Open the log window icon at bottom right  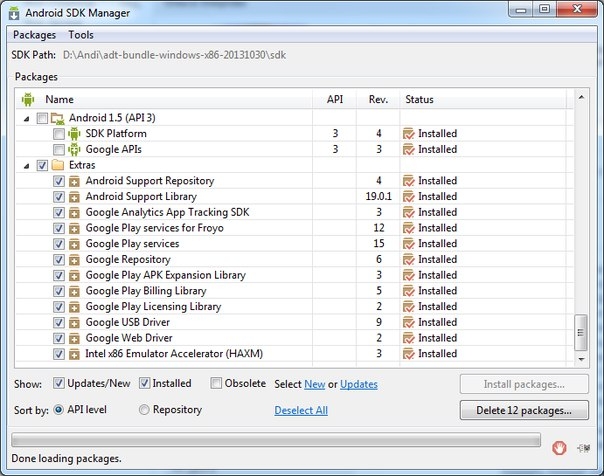(584, 448)
